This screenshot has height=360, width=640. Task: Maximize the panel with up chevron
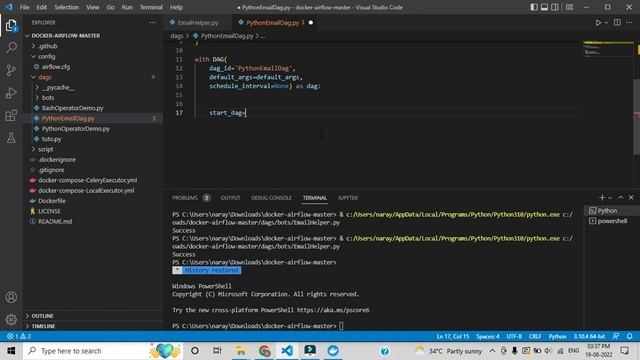[621, 198]
